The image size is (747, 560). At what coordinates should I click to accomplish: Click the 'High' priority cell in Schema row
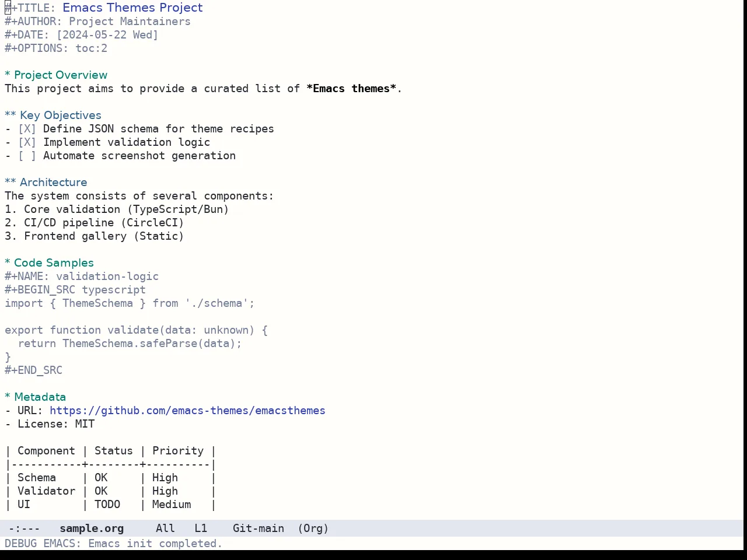(x=165, y=478)
